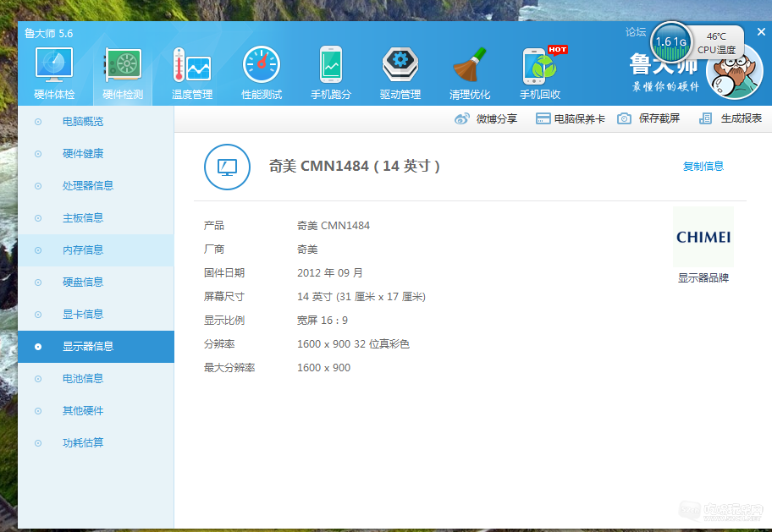Click 生成报表 to generate report
Viewport: 772px width, 532px height.
click(742, 118)
